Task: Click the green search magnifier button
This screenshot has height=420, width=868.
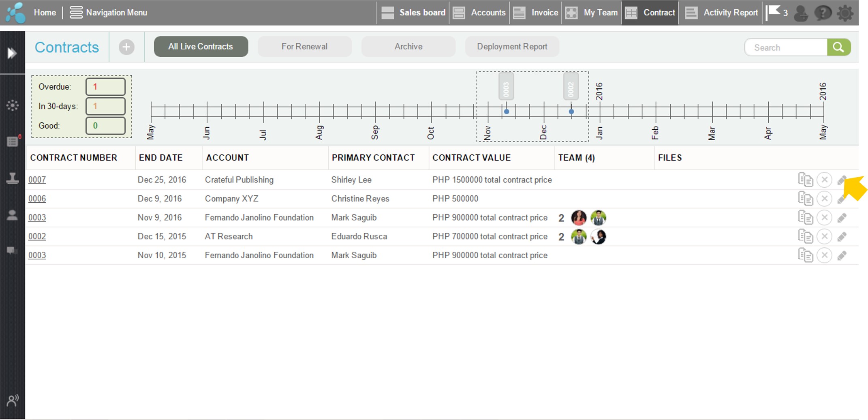Action: (x=838, y=47)
